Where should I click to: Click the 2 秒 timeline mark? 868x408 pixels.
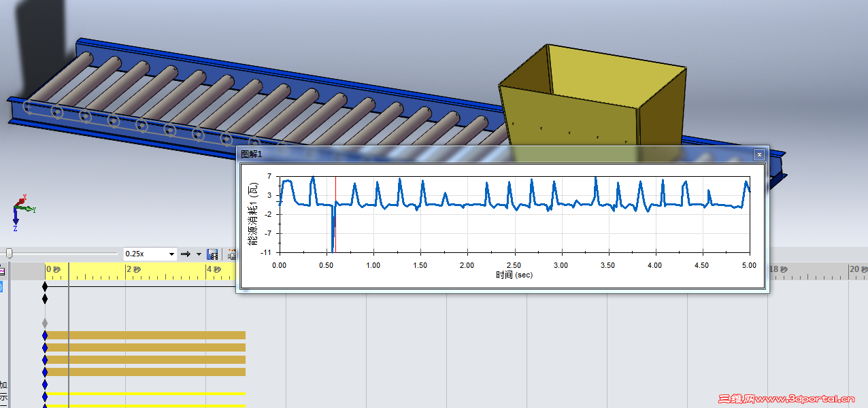point(133,270)
